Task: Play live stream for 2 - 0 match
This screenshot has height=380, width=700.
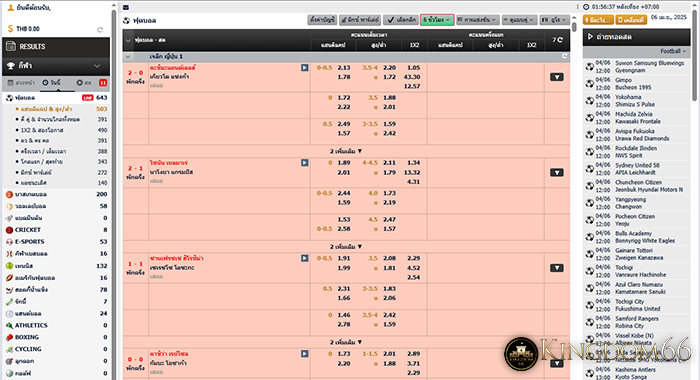Action: 304,68
